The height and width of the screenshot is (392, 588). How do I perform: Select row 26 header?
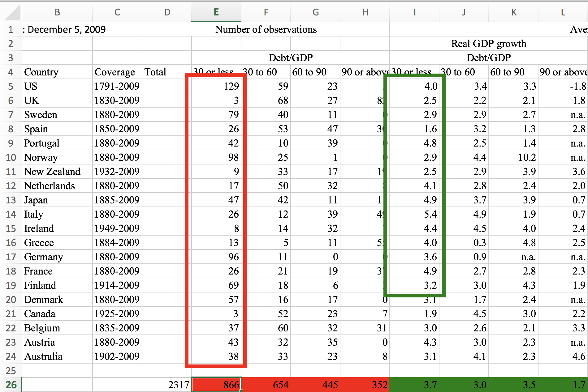[x=11, y=385]
